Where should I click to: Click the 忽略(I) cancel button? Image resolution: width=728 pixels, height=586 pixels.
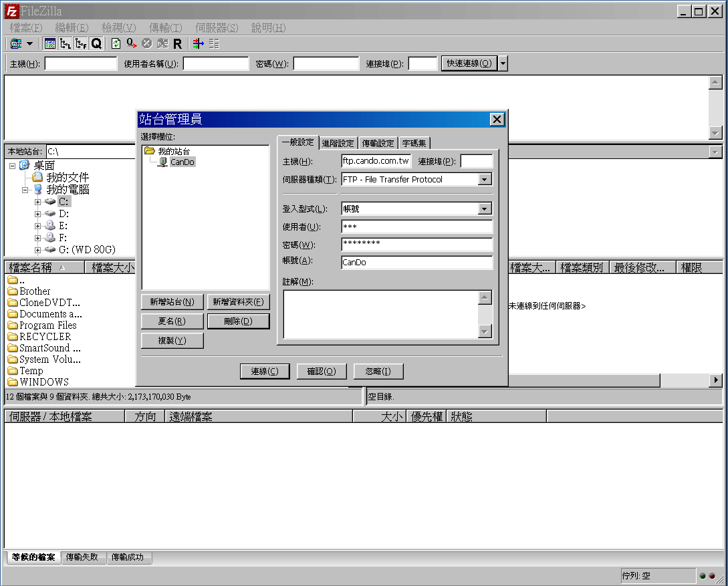[378, 372]
